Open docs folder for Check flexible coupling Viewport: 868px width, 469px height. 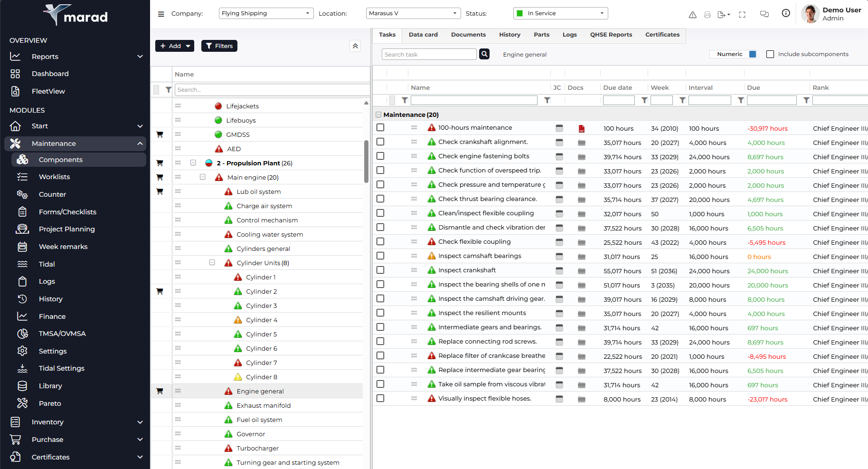coord(582,242)
